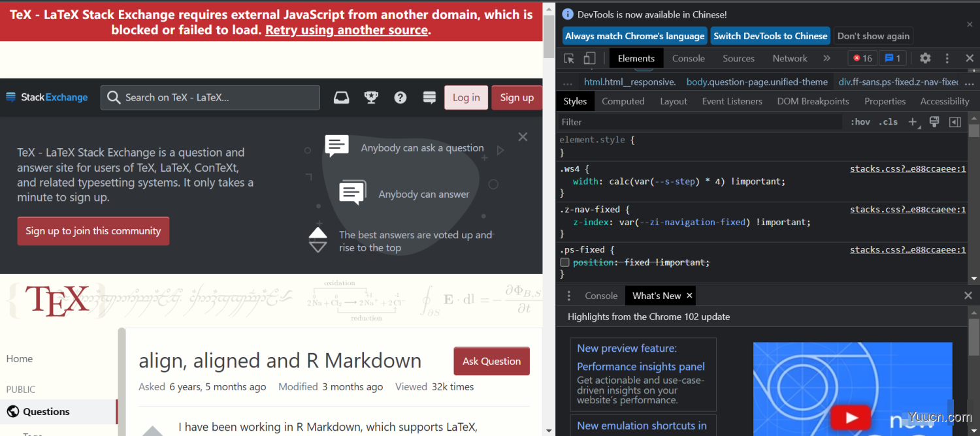The height and width of the screenshot is (436, 980).
Task: Open New emulation shortcuts link
Action: [642, 426]
